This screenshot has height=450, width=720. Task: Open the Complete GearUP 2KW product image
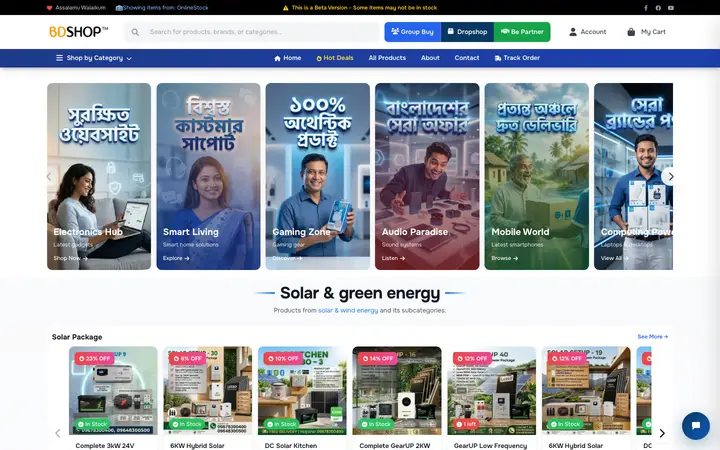point(397,391)
